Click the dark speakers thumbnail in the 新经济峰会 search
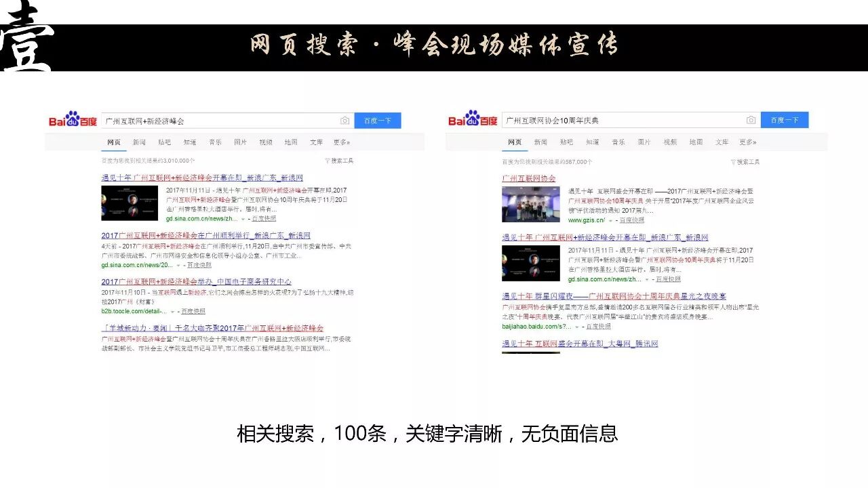 [x=130, y=203]
